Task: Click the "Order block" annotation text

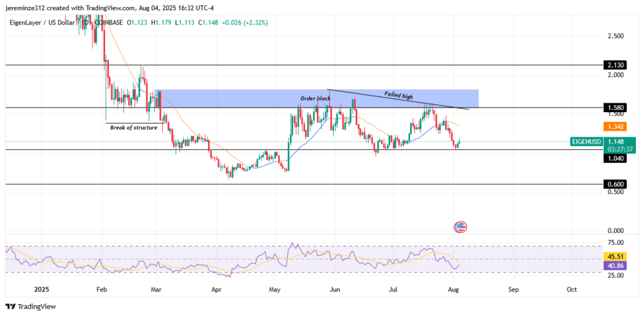Action: pos(316,99)
